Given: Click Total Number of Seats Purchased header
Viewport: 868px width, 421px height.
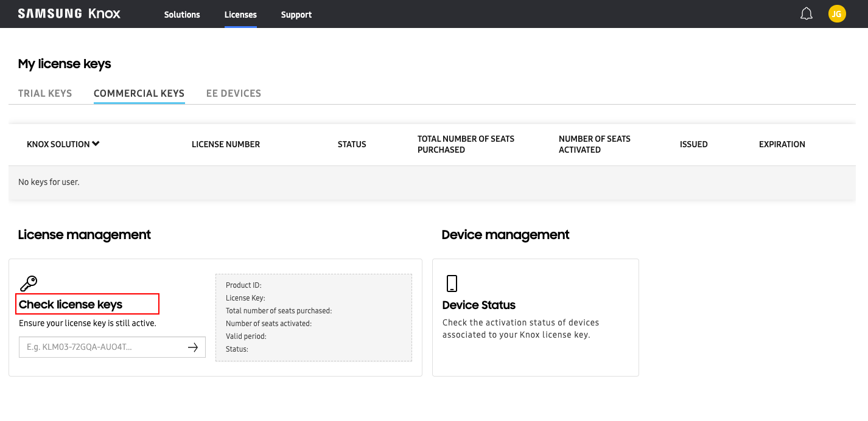Looking at the screenshot, I should 466,144.
